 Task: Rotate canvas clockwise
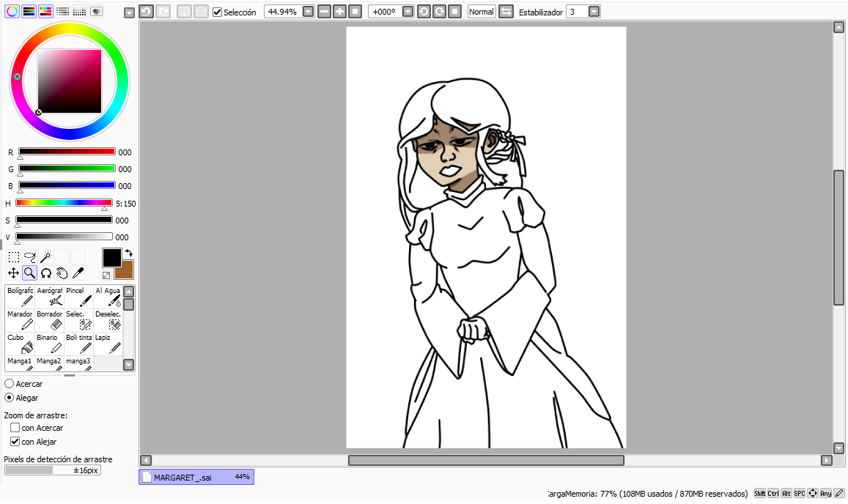439,12
